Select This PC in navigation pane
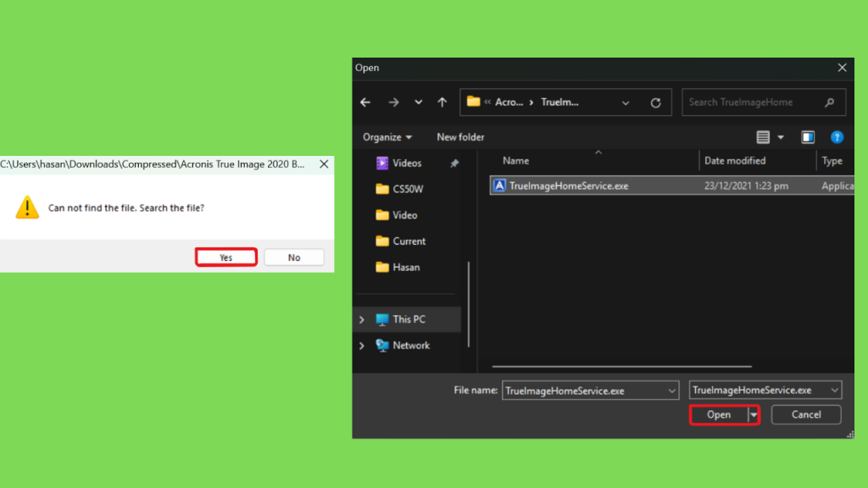The image size is (868, 488). 409,319
